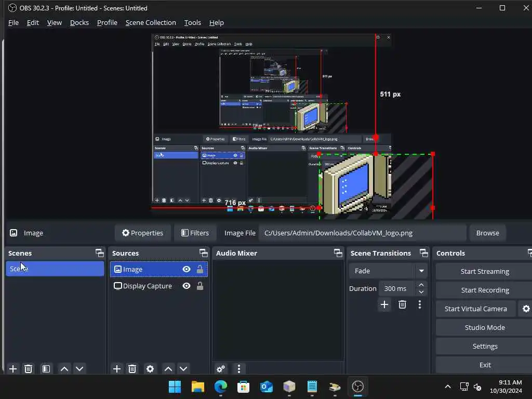This screenshot has width=532, height=399.
Task: Open Outlook from taskbar
Action: click(267, 387)
